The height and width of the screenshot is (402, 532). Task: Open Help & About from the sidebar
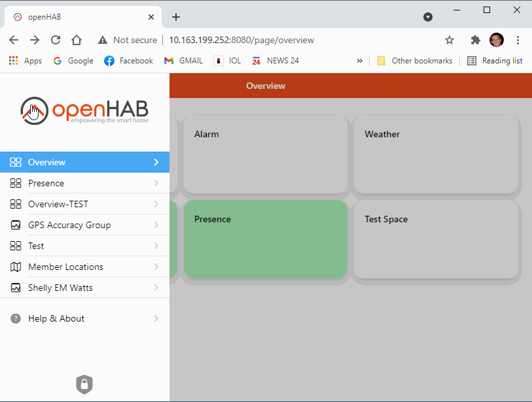[56, 318]
